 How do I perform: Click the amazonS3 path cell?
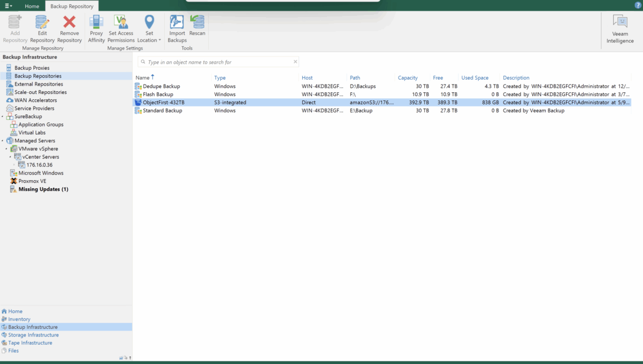coord(372,102)
